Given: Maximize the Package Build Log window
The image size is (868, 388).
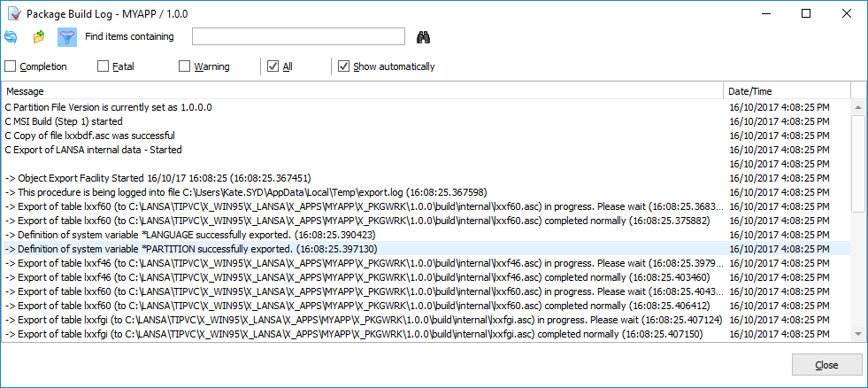Looking at the screenshot, I should point(806,14).
